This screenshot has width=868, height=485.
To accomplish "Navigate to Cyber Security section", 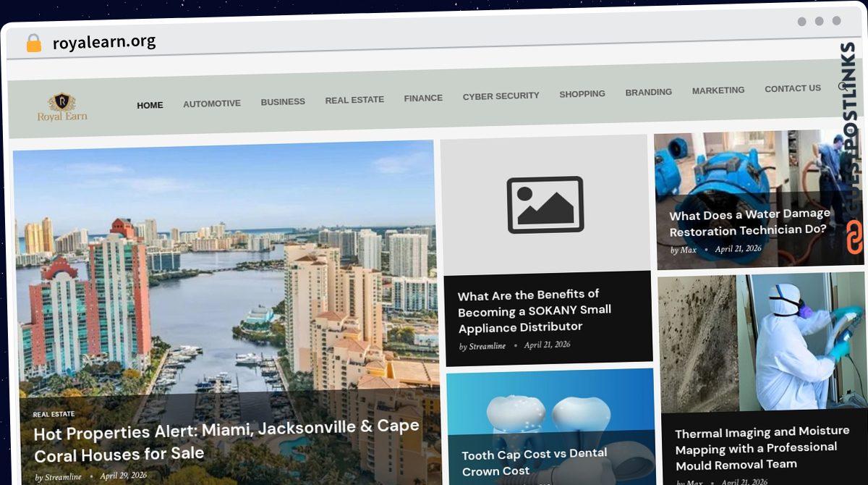I will pyautogui.click(x=501, y=96).
